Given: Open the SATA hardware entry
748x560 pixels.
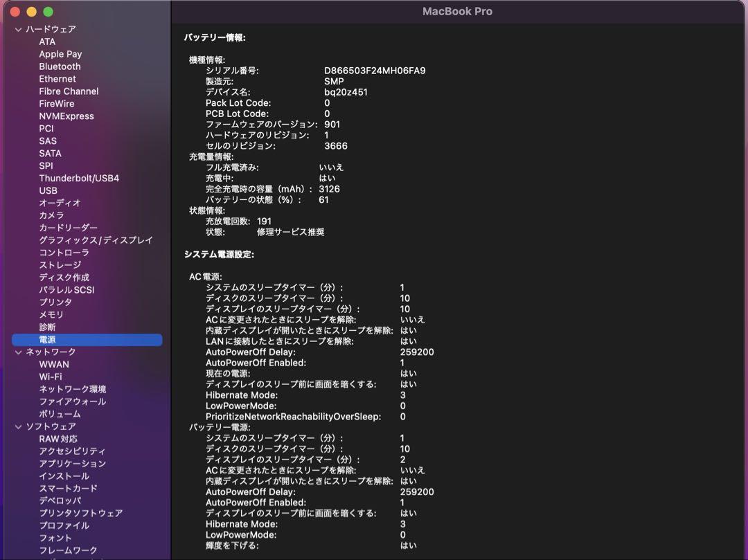Looking at the screenshot, I should tap(50, 154).
